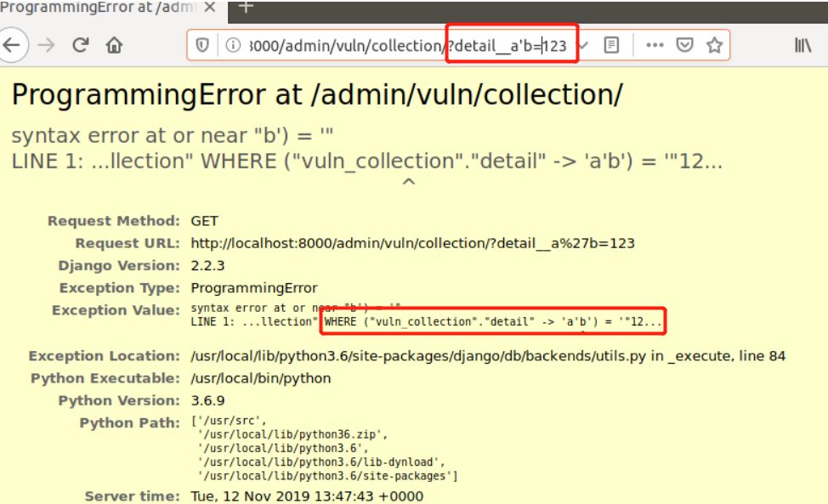Toggle reader view icon in address bar

click(x=611, y=45)
